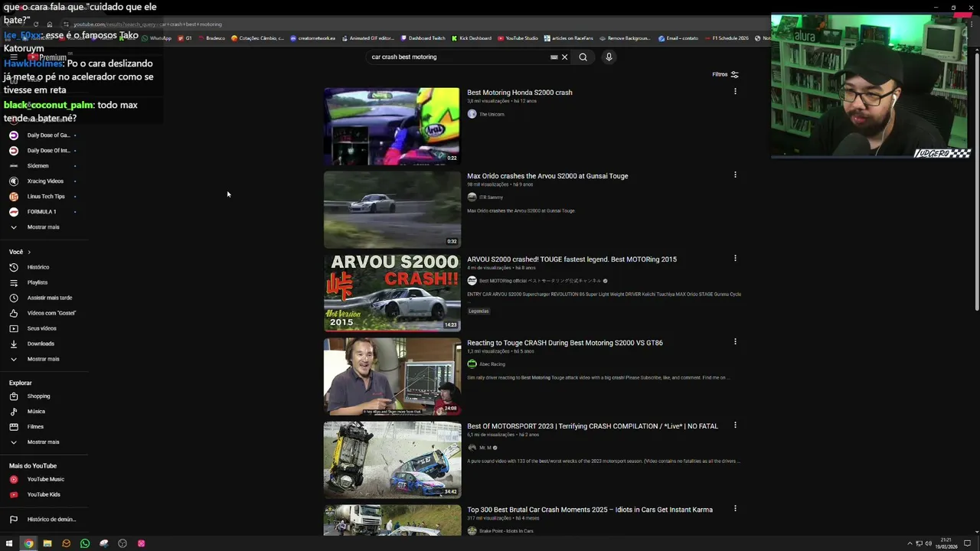The height and width of the screenshot is (551, 980).
Task: Open options menu for Max Orido crashes video
Action: pos(735,174)
